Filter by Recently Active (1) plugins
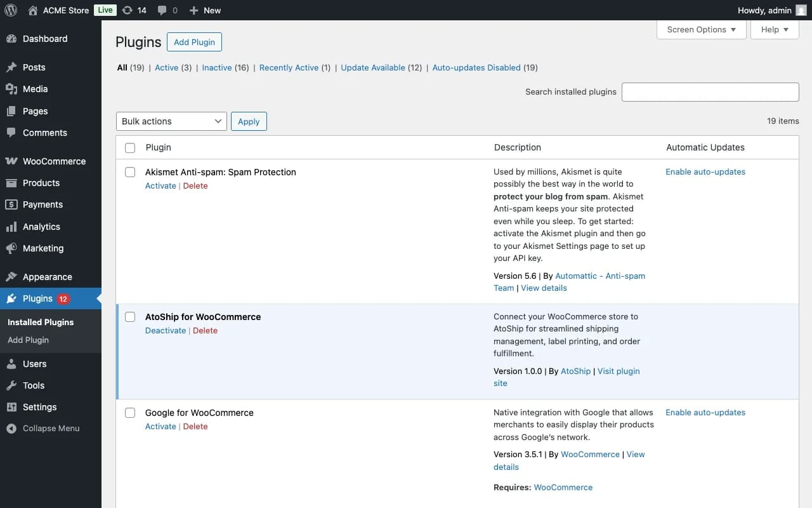This screenshot has width=812, height=508. pos(295,67)
